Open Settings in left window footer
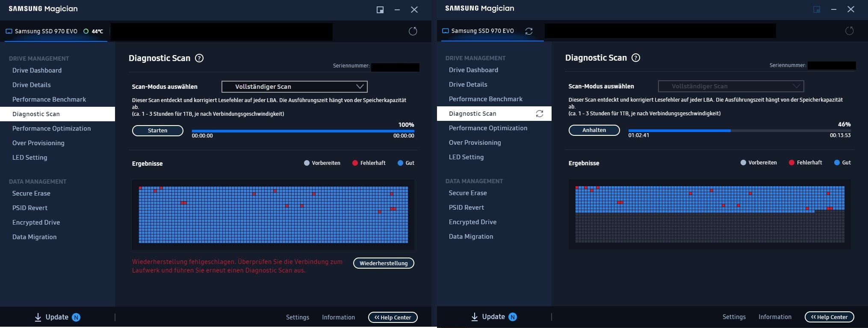Viewport: 868px width, 328px height. [x=298, y=317]
